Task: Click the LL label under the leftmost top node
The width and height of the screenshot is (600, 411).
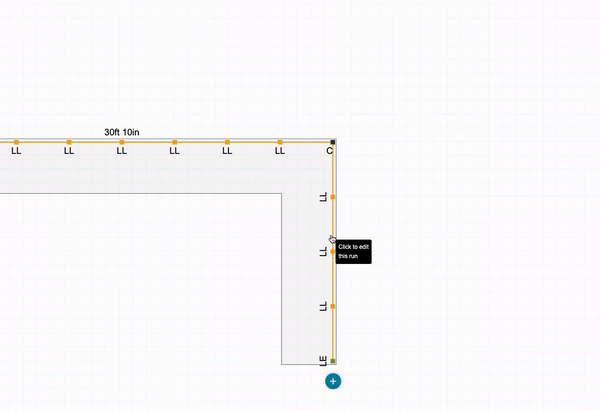Action: click(x=16, y=152)
